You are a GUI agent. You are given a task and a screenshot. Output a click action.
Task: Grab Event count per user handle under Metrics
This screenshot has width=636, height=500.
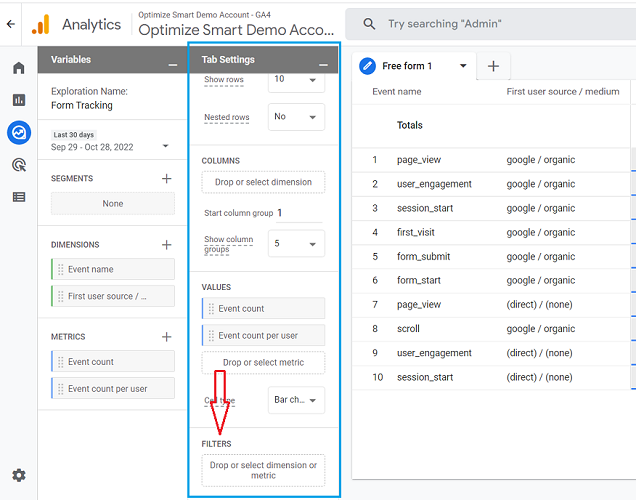click(x=60, y=389)
